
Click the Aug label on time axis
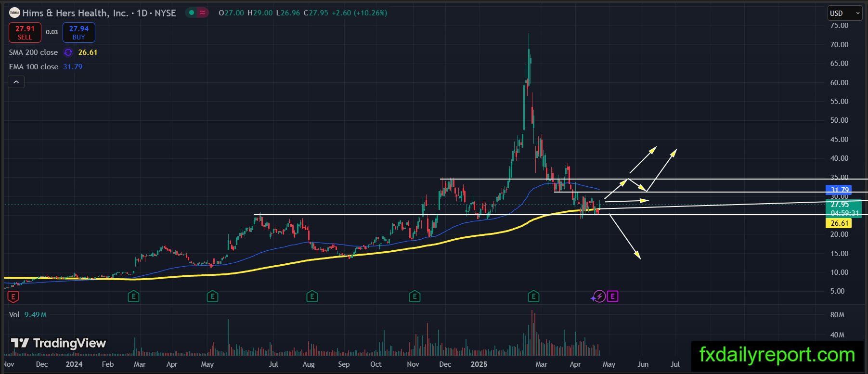coord(309,364)
